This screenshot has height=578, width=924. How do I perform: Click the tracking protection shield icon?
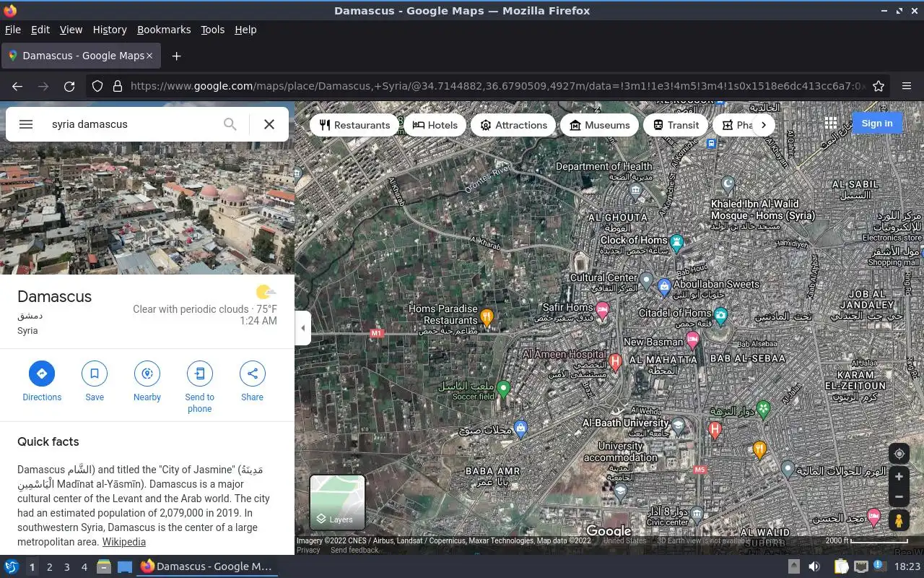pyautogui.click(x=97, y=86)
